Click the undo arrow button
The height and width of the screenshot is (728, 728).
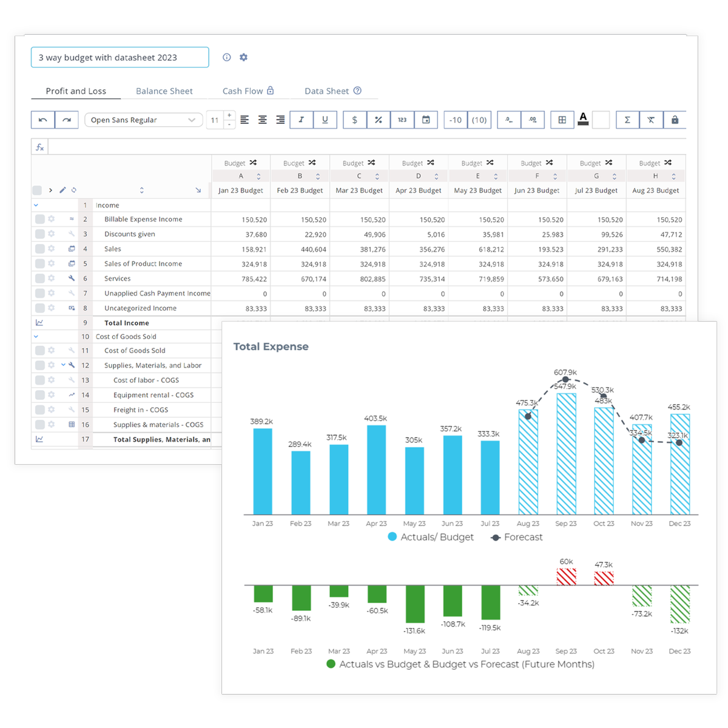(x=43, y=120)
